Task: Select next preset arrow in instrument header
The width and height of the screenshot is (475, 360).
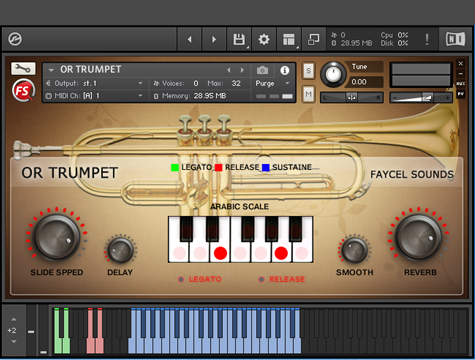Action: (242, 70)
